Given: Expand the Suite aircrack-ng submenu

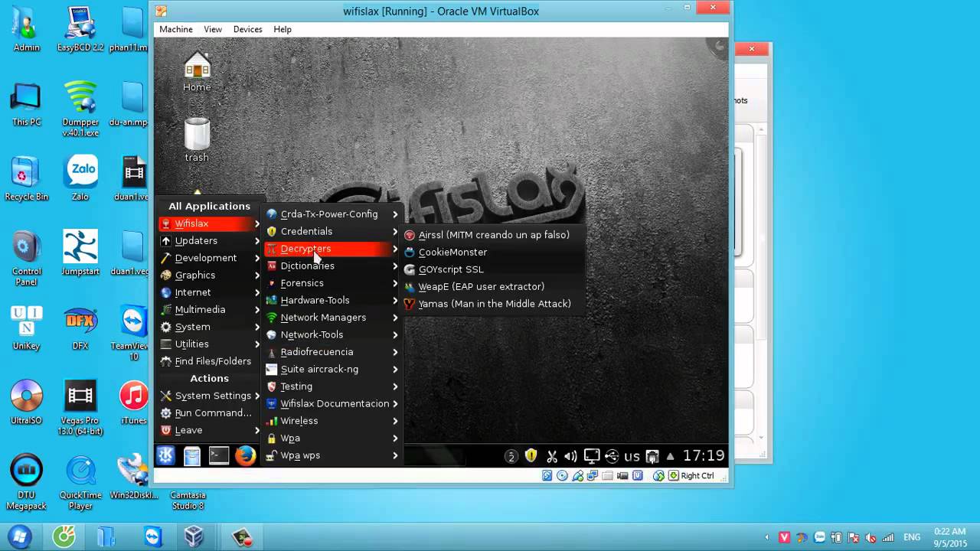Looking at the screenshot, I should (332, 369).
